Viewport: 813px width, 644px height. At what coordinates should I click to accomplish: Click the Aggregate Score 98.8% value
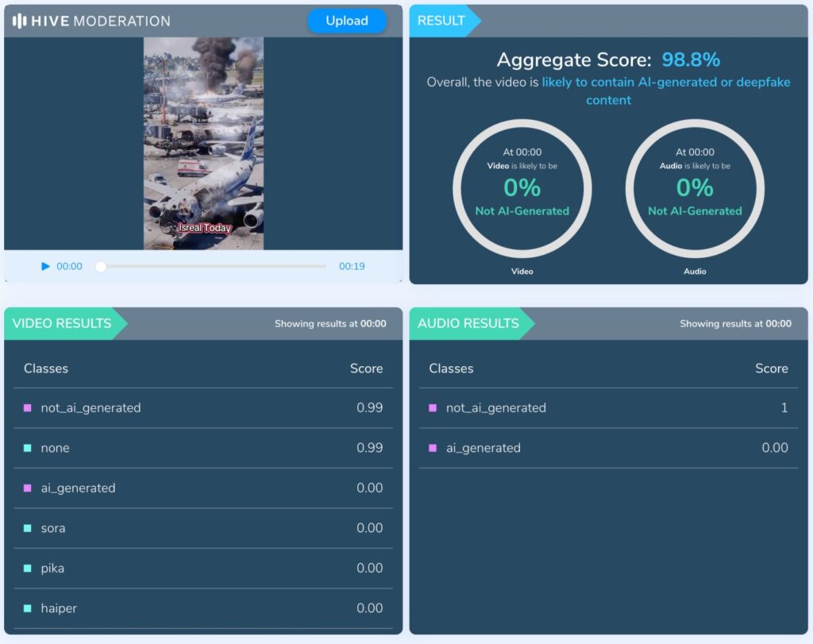691,60
